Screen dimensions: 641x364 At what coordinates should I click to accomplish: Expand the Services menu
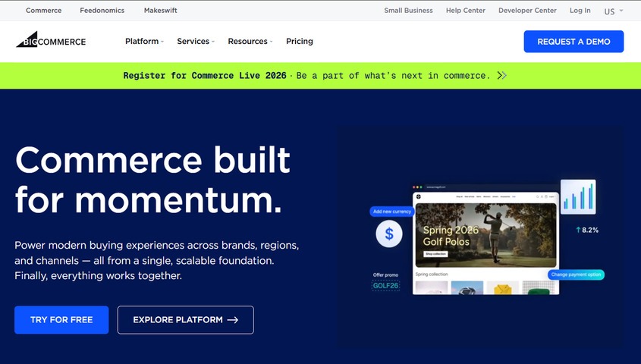196,41
